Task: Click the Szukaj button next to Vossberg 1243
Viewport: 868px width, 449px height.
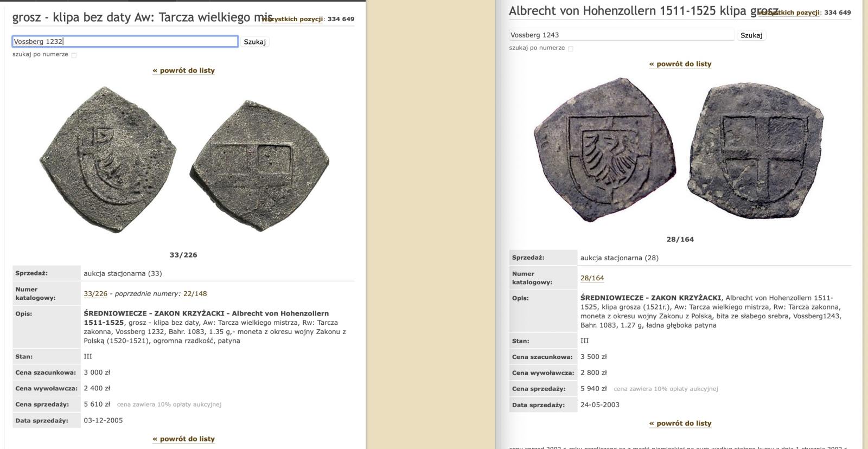Action: point(751,35)
